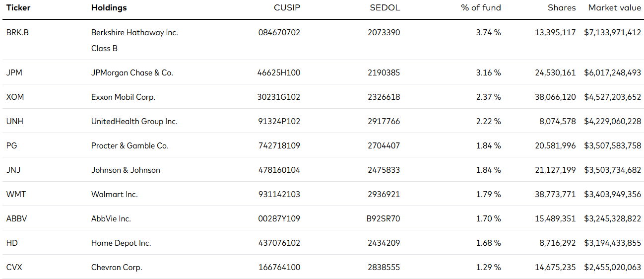Click Chevron Corp. holding name
The width and height of the screenshot is (644, 279).
click(x=117, y=268)
